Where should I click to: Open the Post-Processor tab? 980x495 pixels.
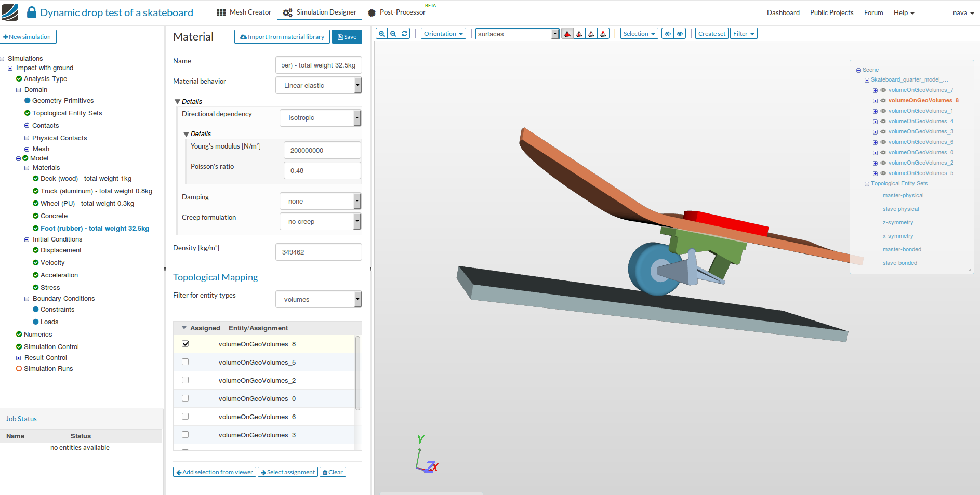[396, 12]
